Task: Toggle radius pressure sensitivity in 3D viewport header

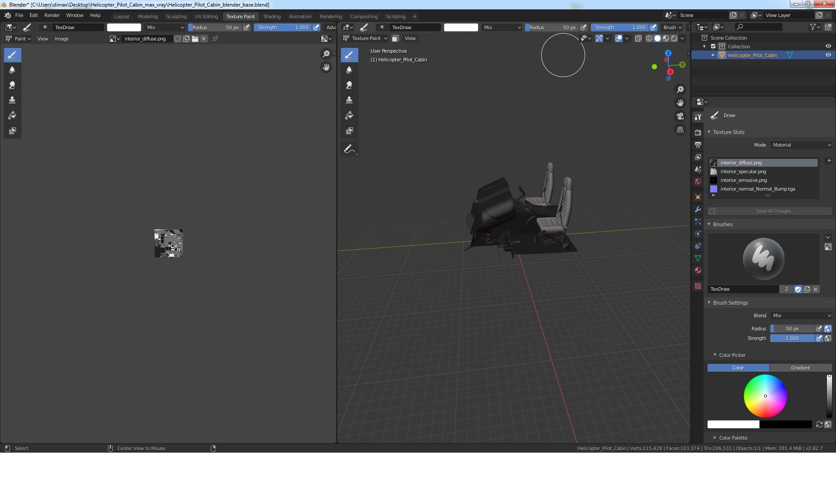Action: click(x=584, y=27)
